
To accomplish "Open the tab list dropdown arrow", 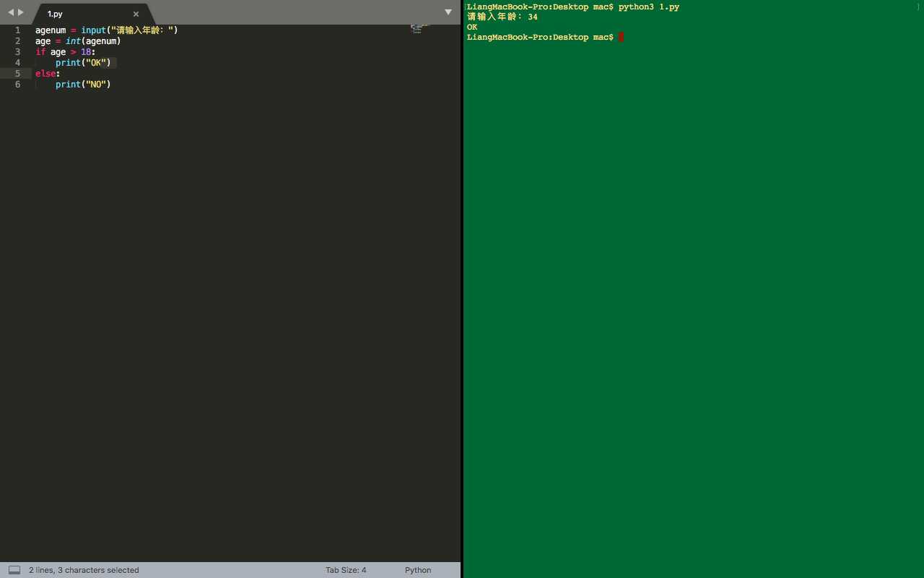I will [448, 12].
